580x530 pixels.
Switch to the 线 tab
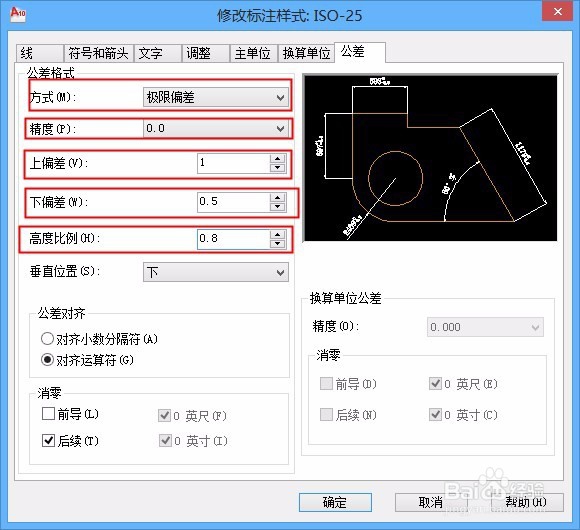tap(39, 53)
